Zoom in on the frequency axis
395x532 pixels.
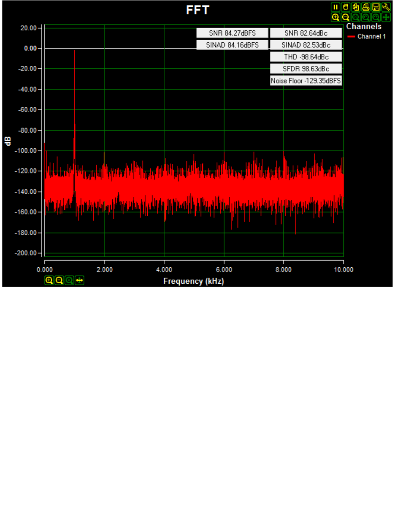[49, 280]
